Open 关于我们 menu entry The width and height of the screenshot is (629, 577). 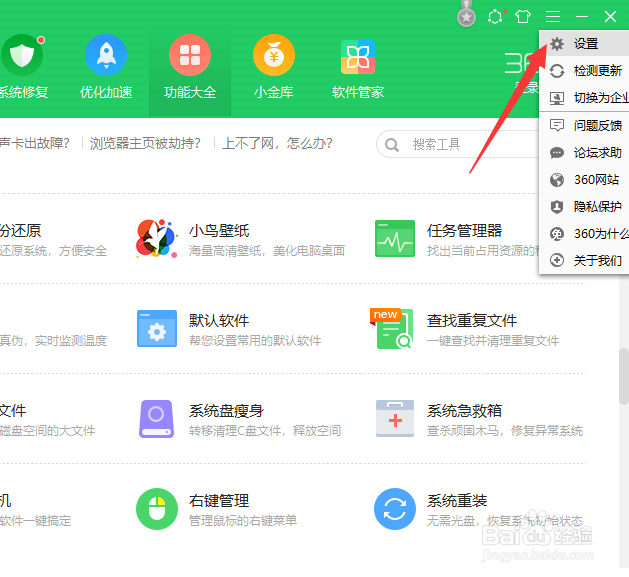tap(584, 260)
